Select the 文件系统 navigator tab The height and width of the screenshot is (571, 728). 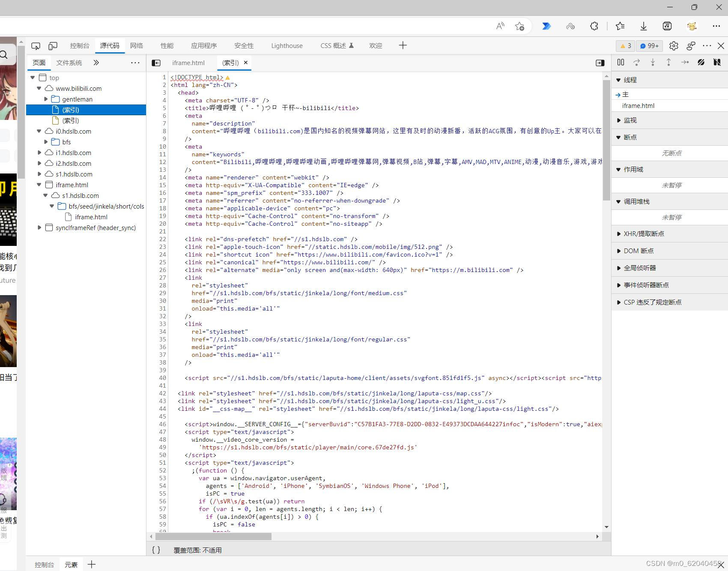coord(69,63)
